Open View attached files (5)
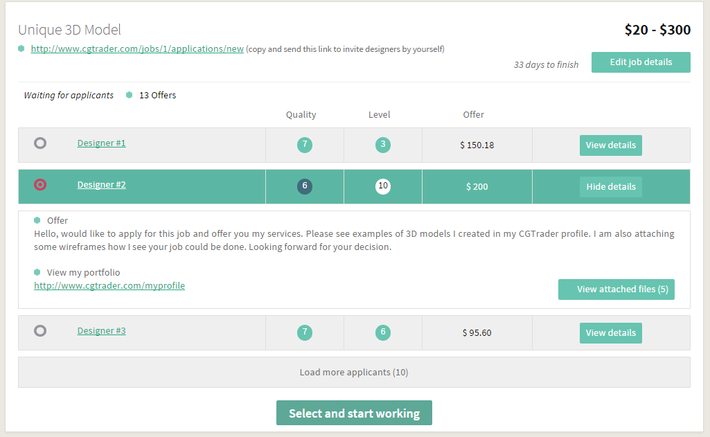Viewport: 710px width, 437px height. click(616, 289)
